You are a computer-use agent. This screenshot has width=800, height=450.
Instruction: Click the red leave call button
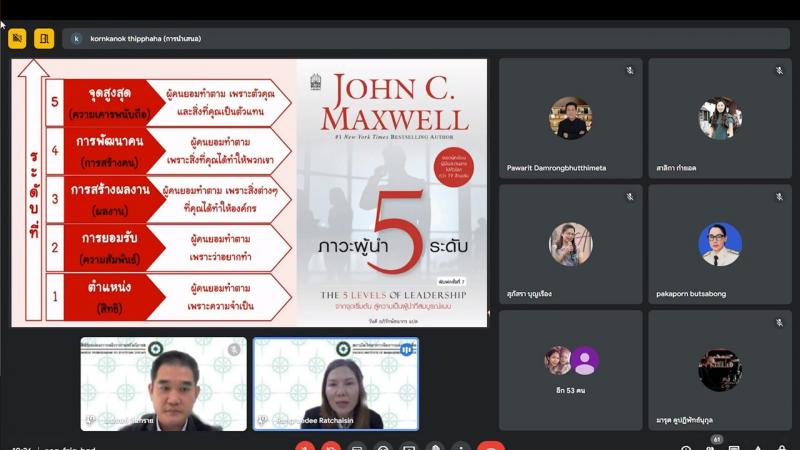pyautogui.click(x=491, y=446)
